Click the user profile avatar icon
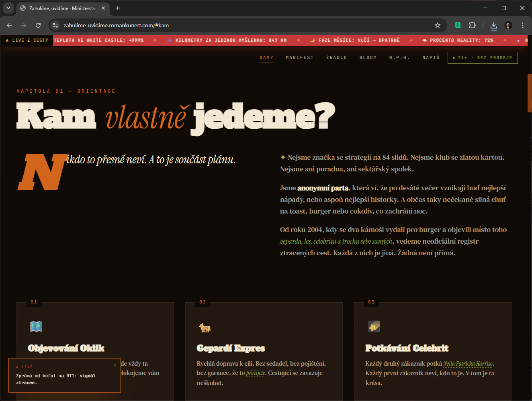 coord(508,25)
